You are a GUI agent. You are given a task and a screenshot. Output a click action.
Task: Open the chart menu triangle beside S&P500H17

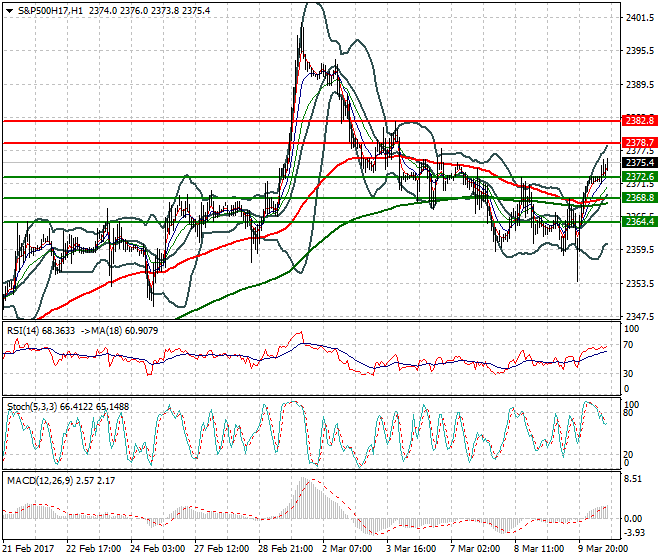[x=9, y=11]
